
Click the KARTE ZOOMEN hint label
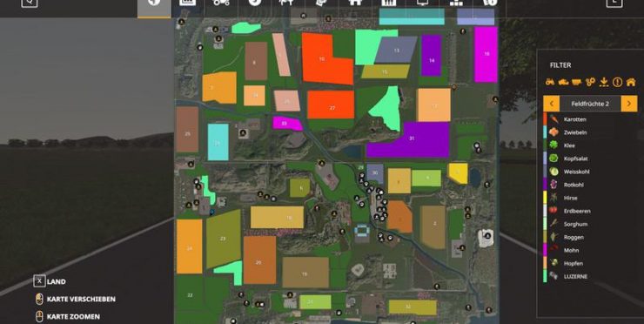click(x=68, y=317)
